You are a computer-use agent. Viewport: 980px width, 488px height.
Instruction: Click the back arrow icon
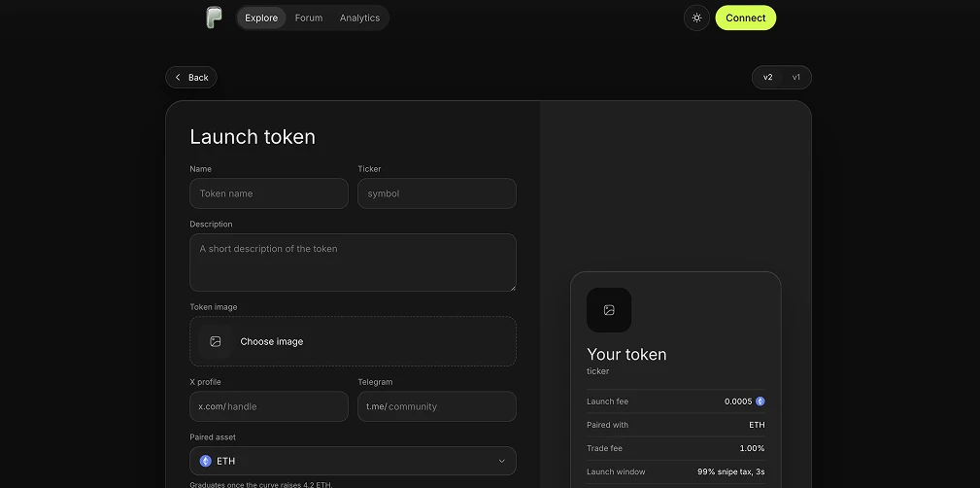(x=178, y=78)
